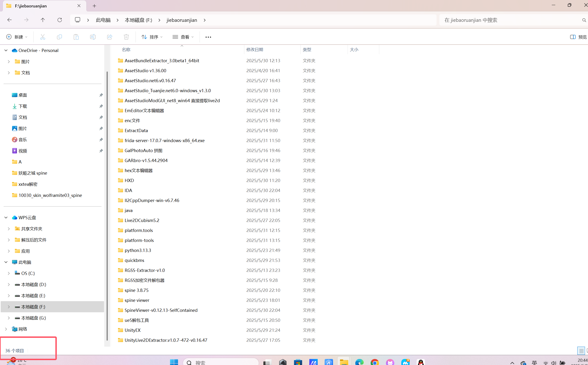The image size is (588, 365).
Task: Toggle the 预览 preview pane
Action: 578,37
